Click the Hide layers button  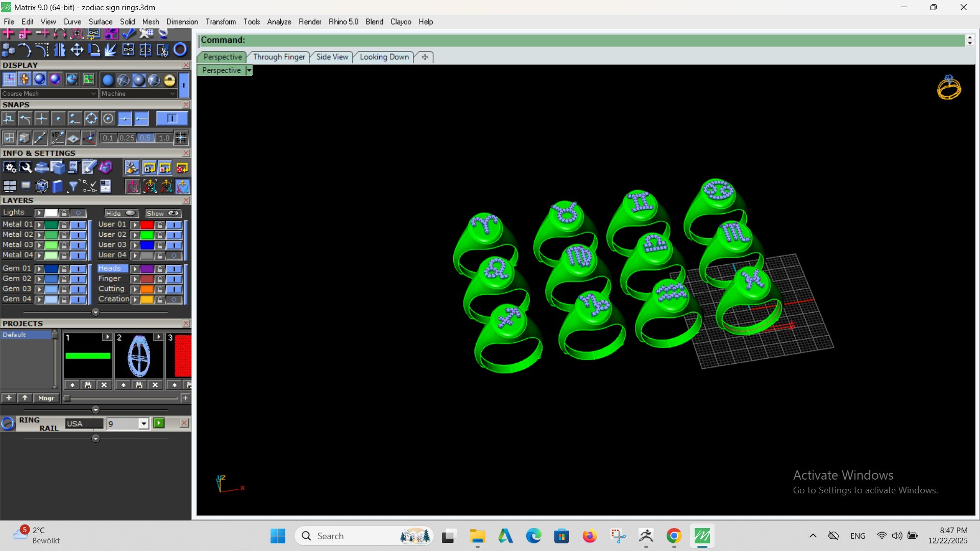121,213
